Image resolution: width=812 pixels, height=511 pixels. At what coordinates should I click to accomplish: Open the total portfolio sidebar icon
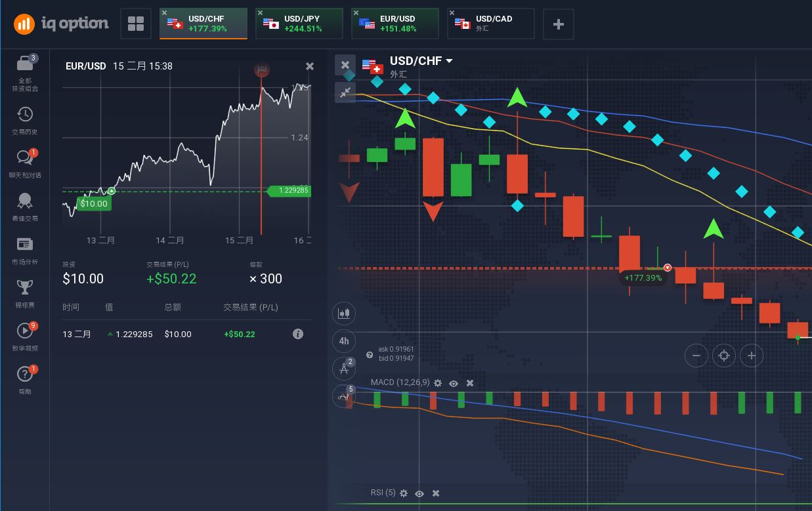(25, 64)
